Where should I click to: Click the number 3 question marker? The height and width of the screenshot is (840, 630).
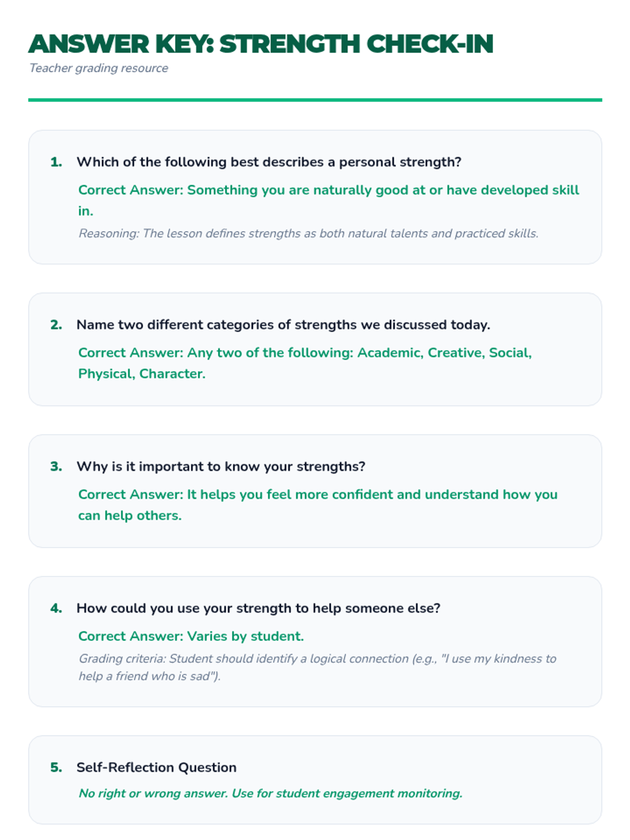[56, 467]
